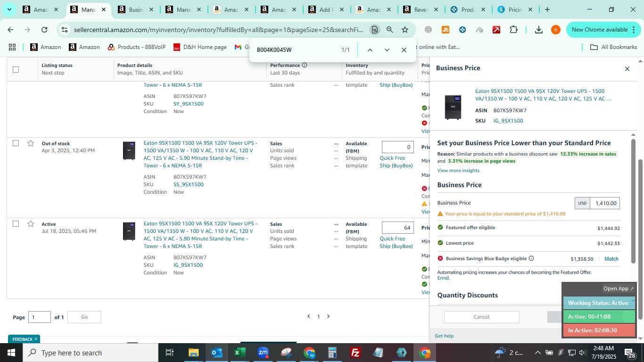Switch to the Produ browser tab
644x362 pixels.
467,9
